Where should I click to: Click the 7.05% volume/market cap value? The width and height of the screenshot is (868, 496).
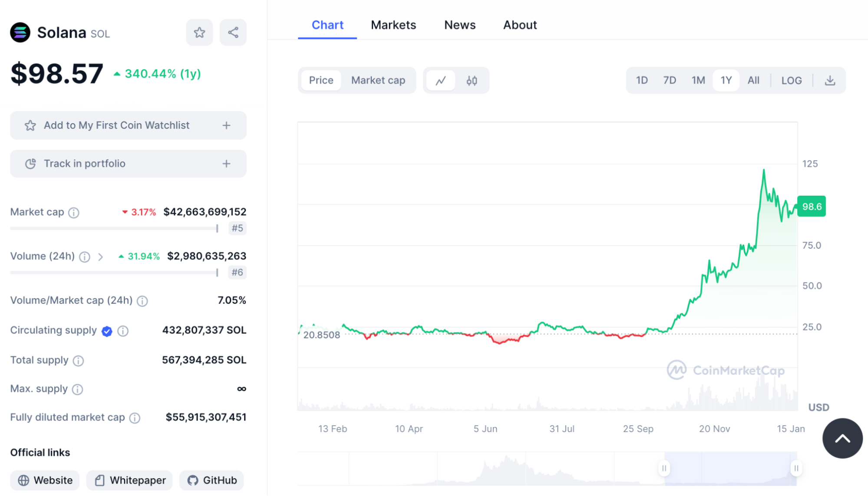click(232, 300)
